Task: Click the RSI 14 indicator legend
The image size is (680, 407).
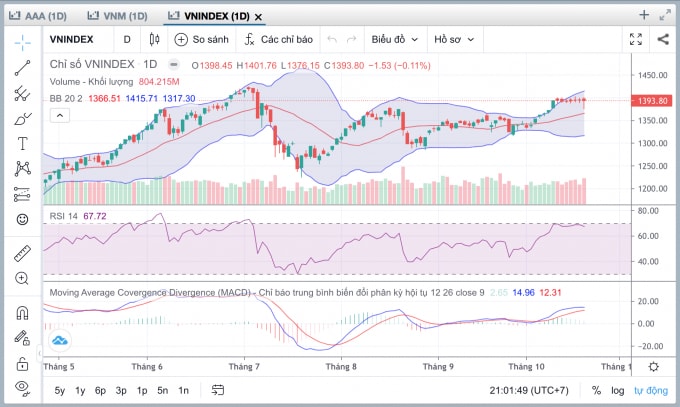Action: (63, 216)
